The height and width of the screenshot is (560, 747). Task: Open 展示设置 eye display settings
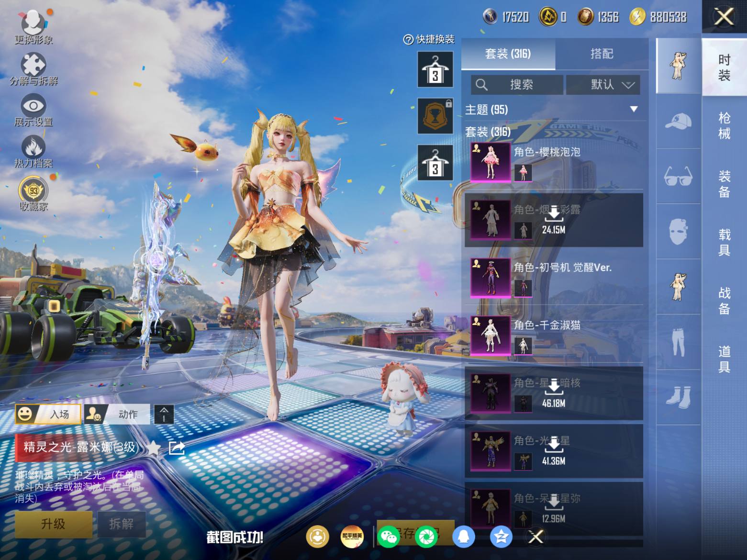click(33, 111)
